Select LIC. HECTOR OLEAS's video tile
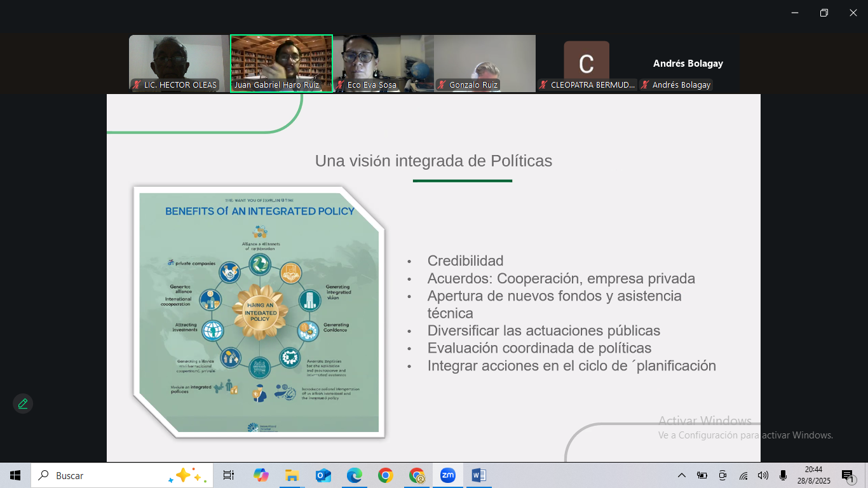The height and width of the screenshot is (488, 868). pos(179,63)
